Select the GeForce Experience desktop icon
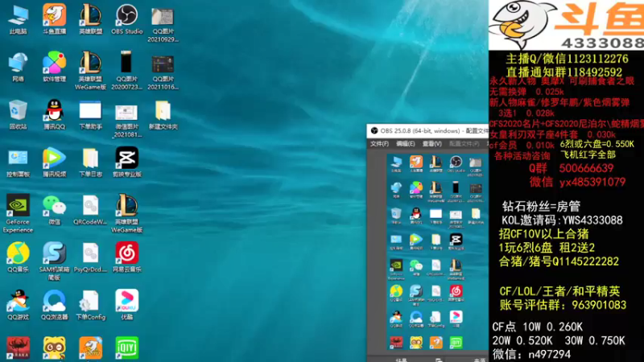This screenshot has height=362, width=644. tap(18, 213)
